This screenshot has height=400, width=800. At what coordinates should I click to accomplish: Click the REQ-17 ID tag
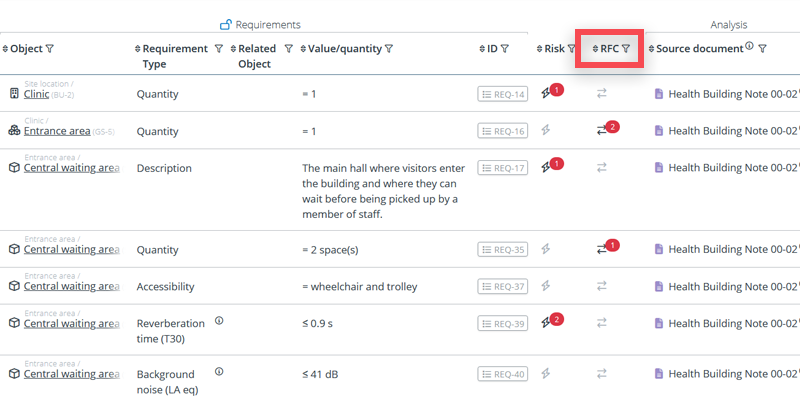tap(502, 167)
